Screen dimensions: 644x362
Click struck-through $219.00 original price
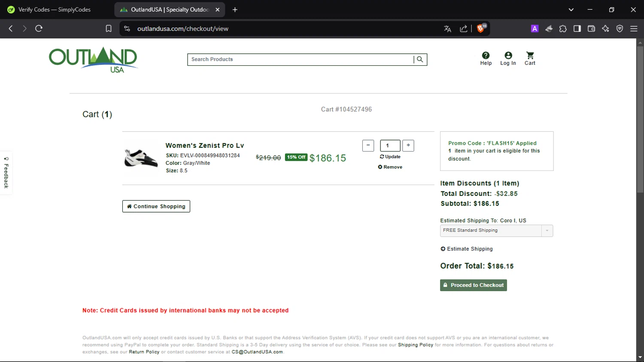(268, 158)
